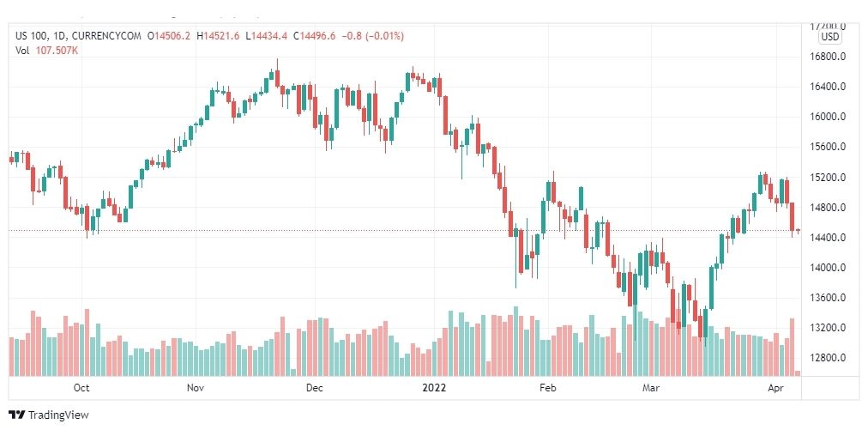Click the 12800.0 price scale label
Viewport: 868px width, 430px height.
[828, 358]
